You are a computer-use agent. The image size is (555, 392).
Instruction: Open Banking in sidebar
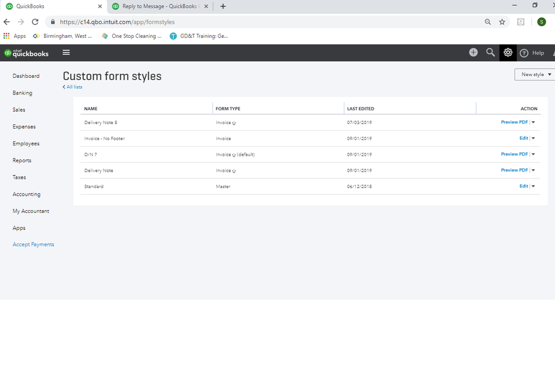[x=22, y=93]
